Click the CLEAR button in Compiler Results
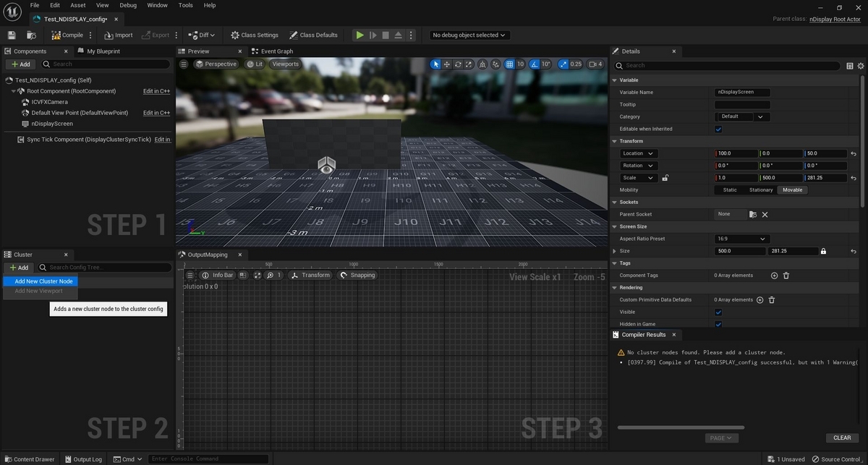This screenshot has height=465, width=868. click(842, 438)
